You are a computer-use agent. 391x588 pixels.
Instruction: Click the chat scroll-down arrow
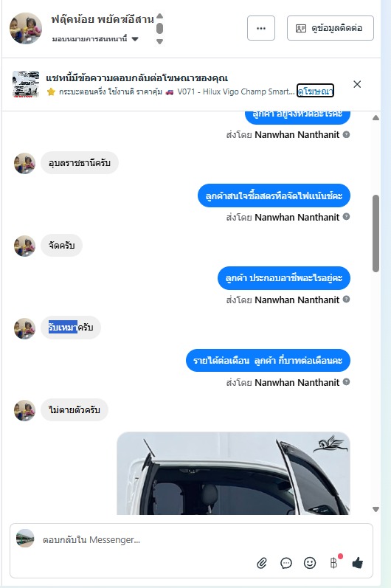(x=376, y=509)
